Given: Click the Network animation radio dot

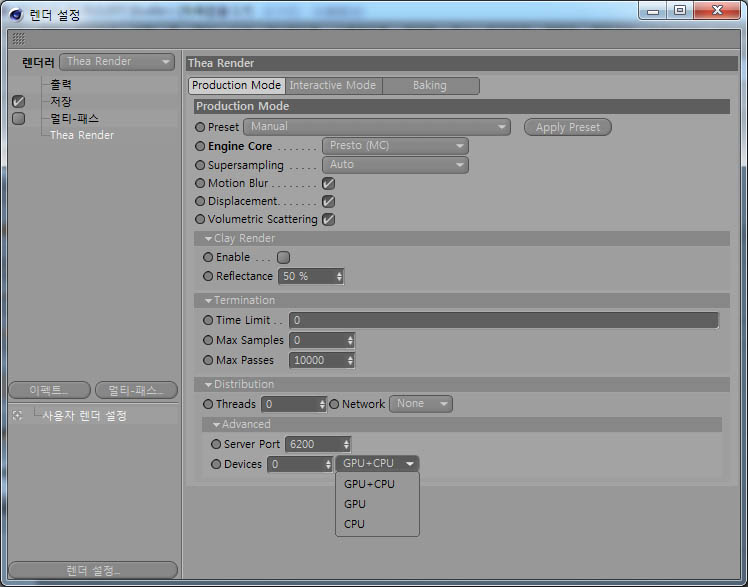Looking at the screenshot, I should 334,404.
